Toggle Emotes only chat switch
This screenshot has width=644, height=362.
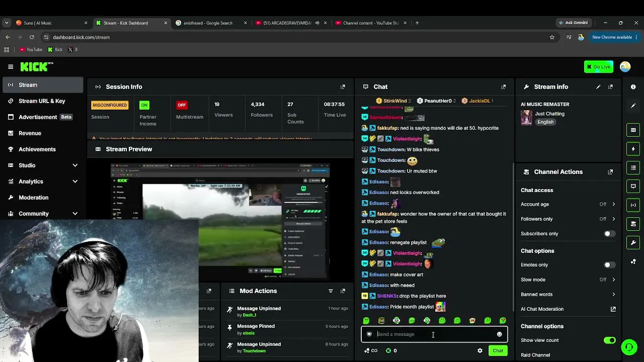click(x=609, y=264)
